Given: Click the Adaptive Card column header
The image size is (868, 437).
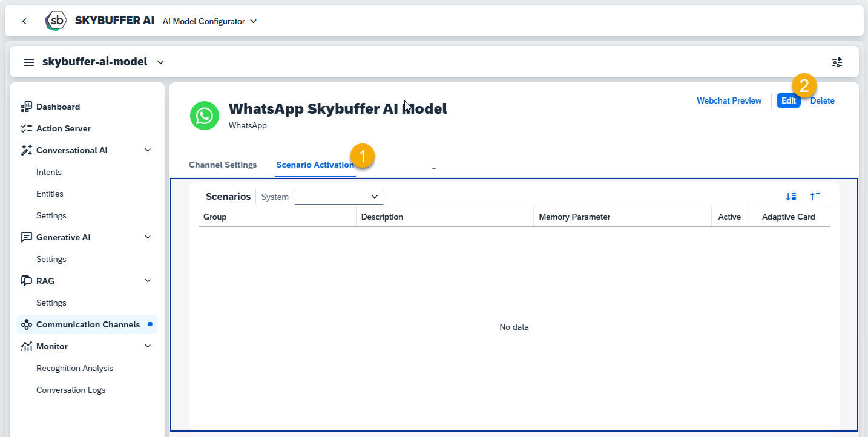Looking at the screenshot, I should [x=789, y=217].
